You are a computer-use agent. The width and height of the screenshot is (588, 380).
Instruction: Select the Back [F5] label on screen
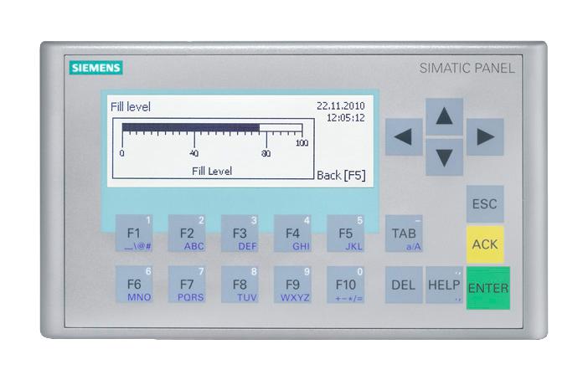[340, 175]
